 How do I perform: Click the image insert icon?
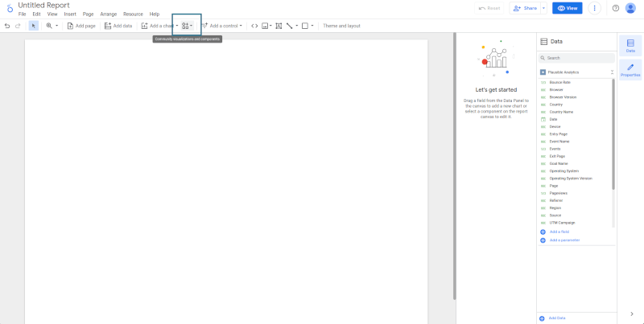point(265,26)
